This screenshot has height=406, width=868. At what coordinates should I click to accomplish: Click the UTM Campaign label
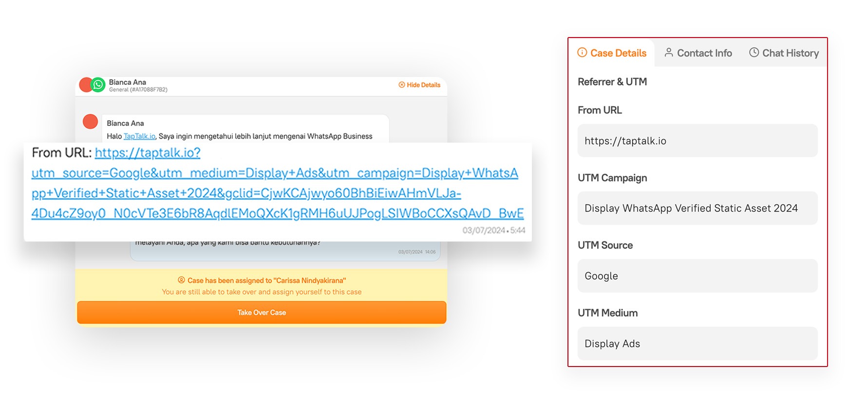click(x=612, y=178)
